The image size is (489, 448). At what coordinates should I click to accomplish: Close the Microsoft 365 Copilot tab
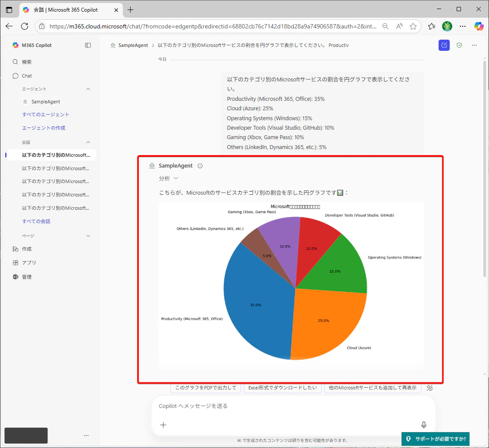tap(116, 10)
